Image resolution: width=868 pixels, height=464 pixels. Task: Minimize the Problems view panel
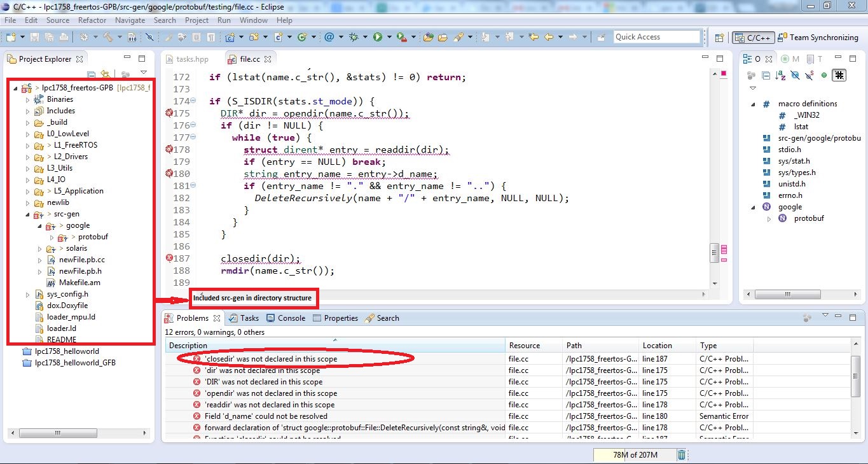pos(839,316)
